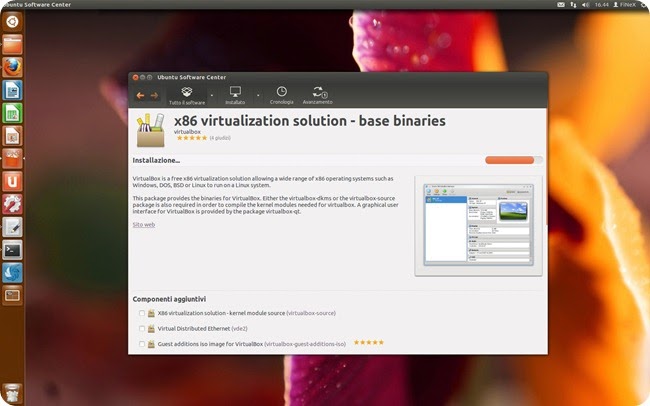The image size is (650, 406).
Task: Open the mail indicator in top panel
Action: (560, 5)
